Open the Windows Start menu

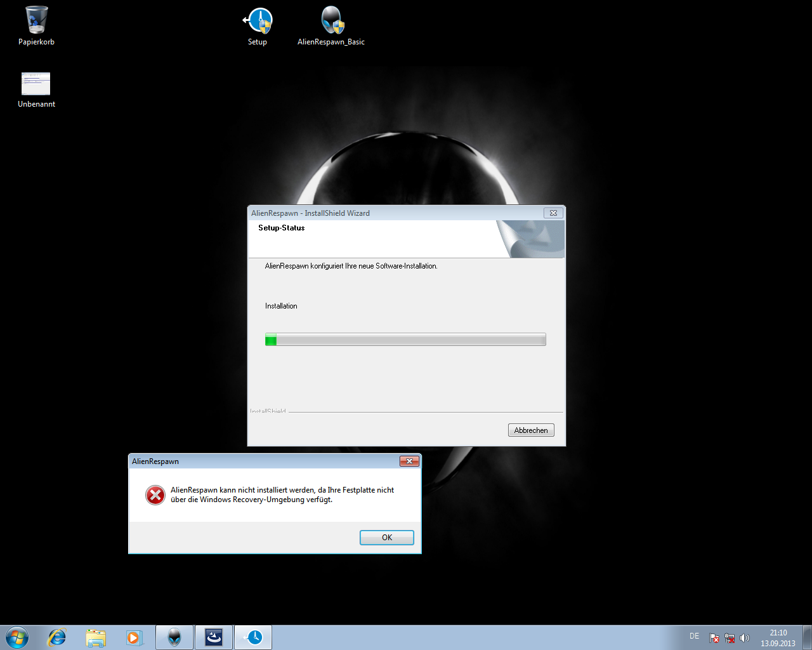click(17, 637)
